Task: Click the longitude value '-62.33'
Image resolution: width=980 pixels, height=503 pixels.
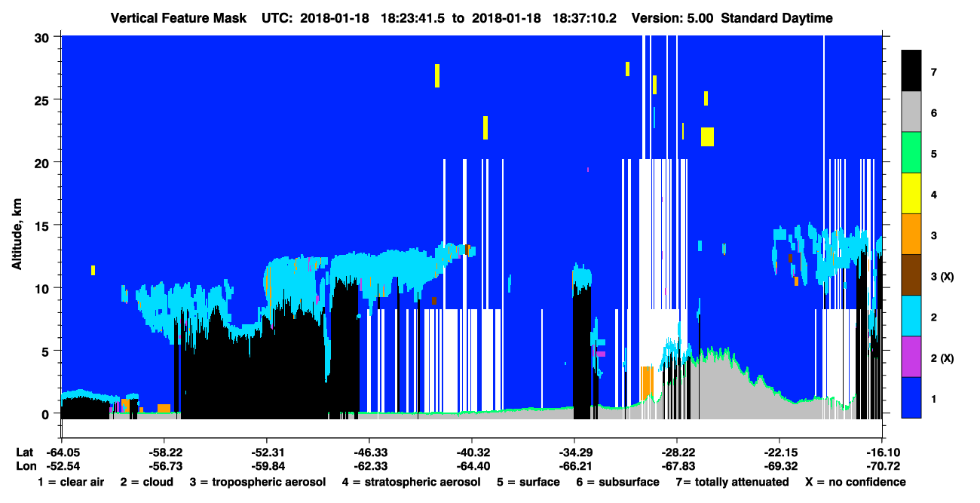Action: [369, 466]
